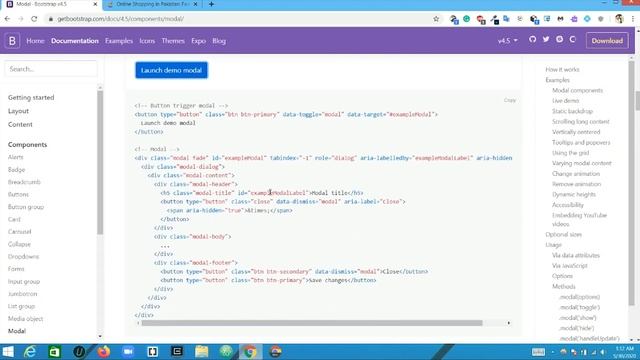Jump to Vertically centered section
Viewport: 640px width, 360px height.
coord(576,132)
